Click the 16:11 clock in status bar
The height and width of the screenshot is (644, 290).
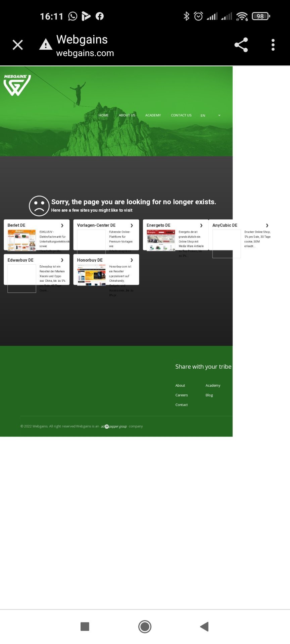coord(51,16)
